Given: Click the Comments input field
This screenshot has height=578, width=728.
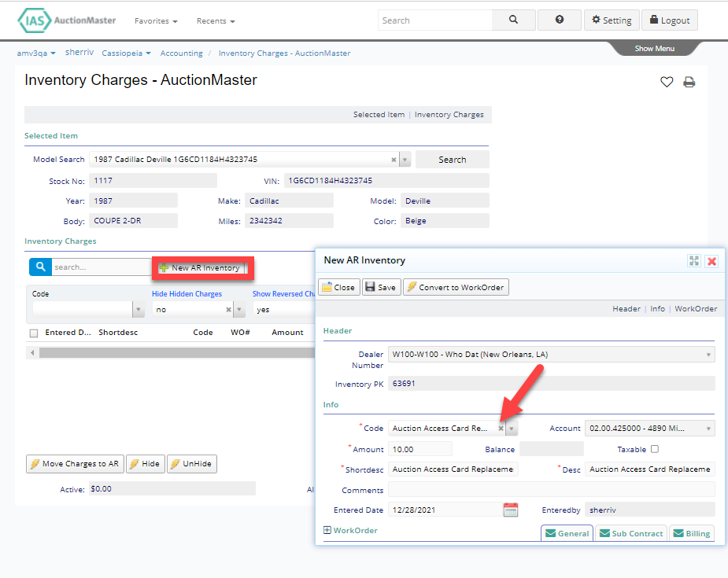Looking at the screenshot, I should [551, 489].
